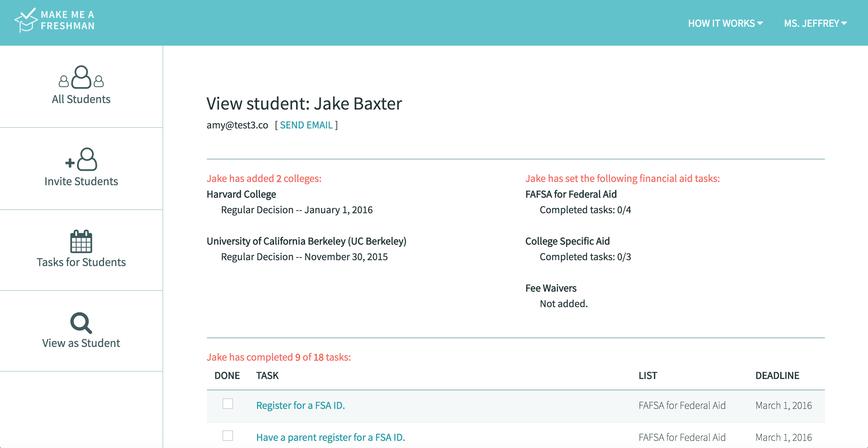
Task: Open Have a parent register task link
Action: 331,437
